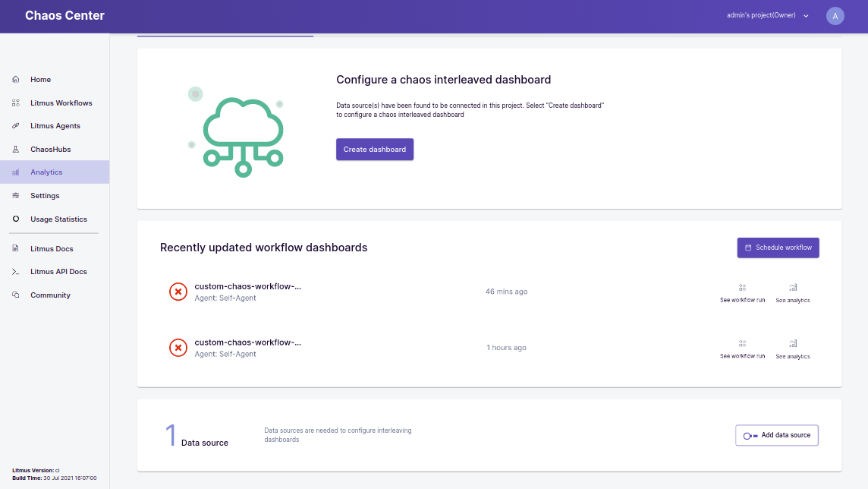See analytics for 1 hours ago workflow

pyautogui.click(x=793, y=349)
